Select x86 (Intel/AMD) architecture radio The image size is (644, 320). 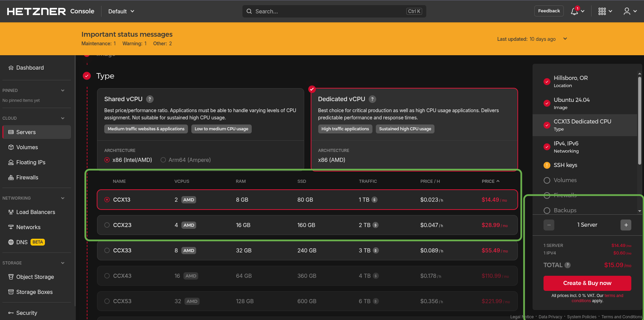[107, 160]
